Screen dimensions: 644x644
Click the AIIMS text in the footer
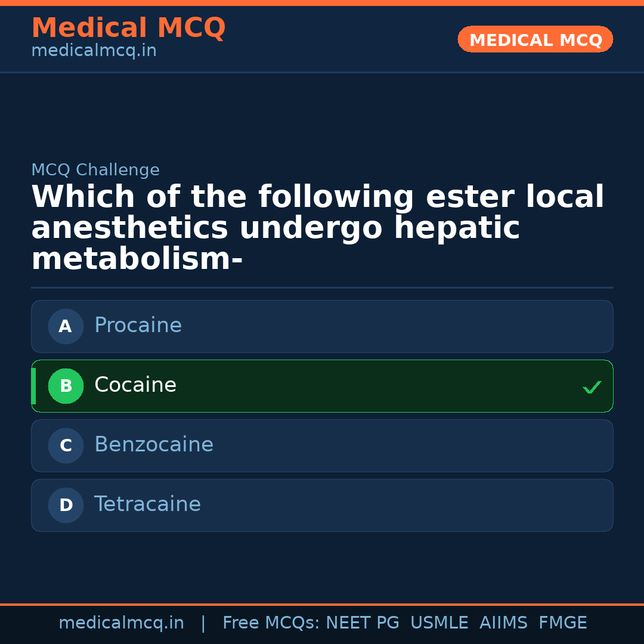(504, 623)
